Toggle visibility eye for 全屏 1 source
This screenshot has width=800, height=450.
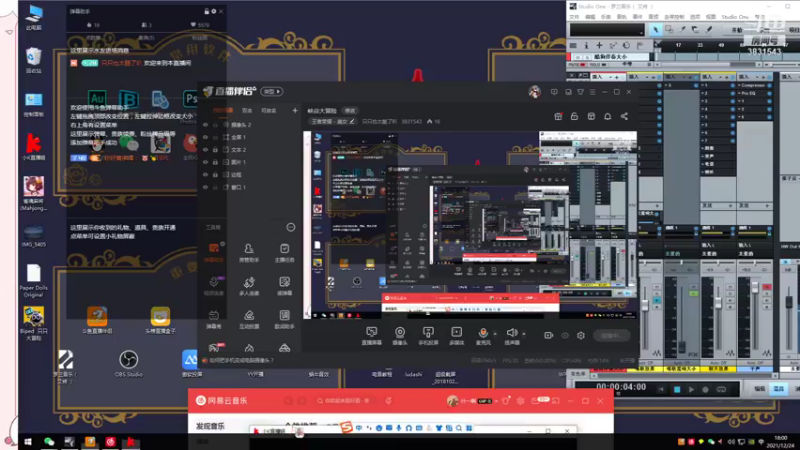206,137
